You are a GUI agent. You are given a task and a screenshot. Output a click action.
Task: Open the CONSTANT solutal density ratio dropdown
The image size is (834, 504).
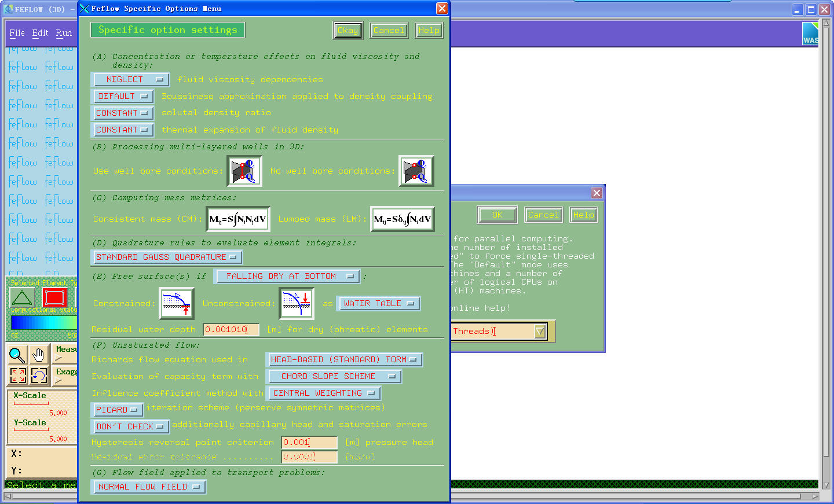(x=123, y=113)
